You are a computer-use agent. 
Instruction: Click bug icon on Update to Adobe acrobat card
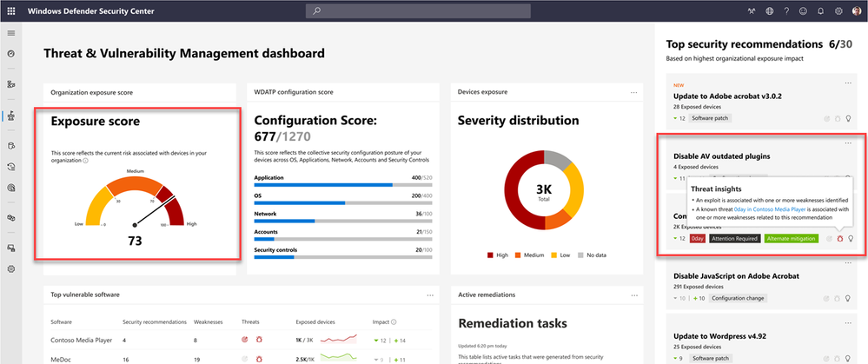838,118
